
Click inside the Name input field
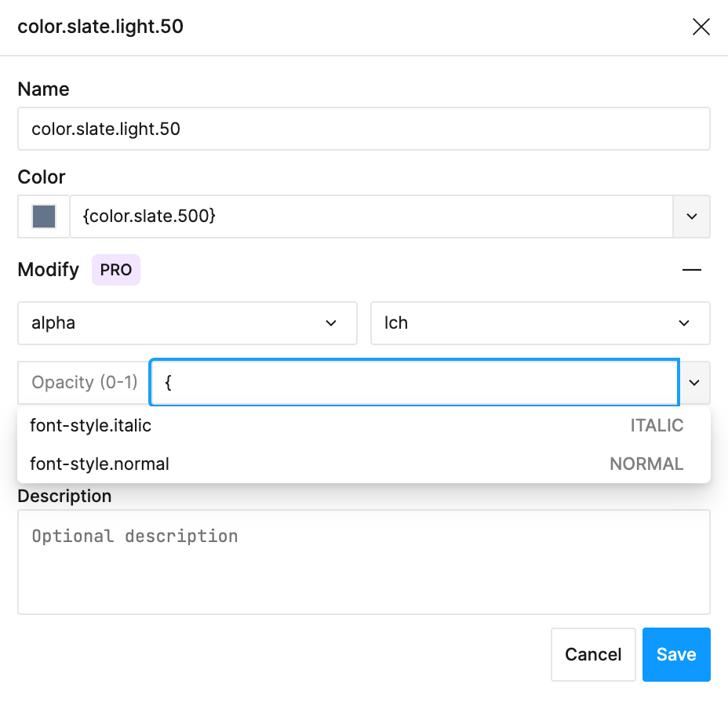pos(363,128)
